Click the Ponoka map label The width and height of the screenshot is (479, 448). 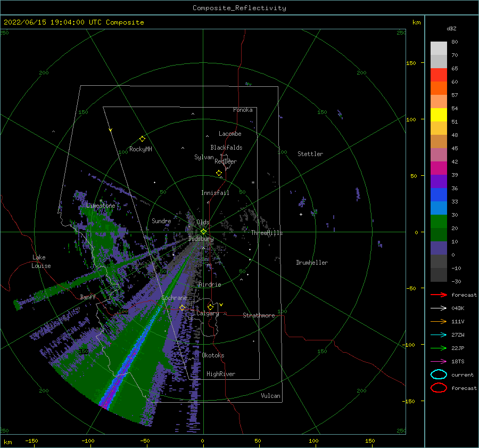click(243, 110)
